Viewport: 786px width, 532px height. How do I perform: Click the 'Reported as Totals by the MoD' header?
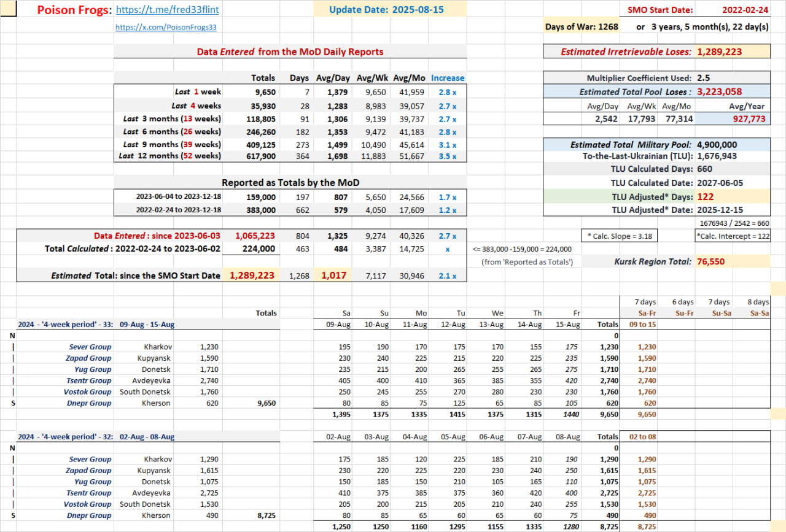click(x=290, y=183)
